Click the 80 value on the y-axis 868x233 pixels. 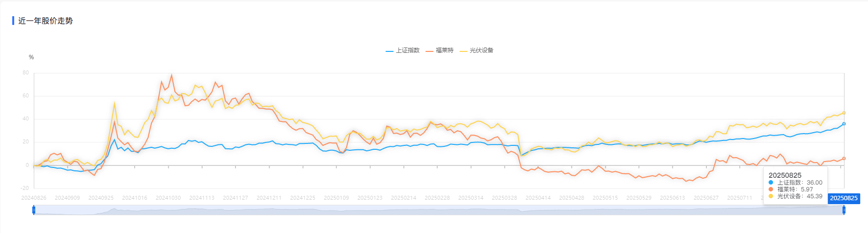(x=25, y=72)
